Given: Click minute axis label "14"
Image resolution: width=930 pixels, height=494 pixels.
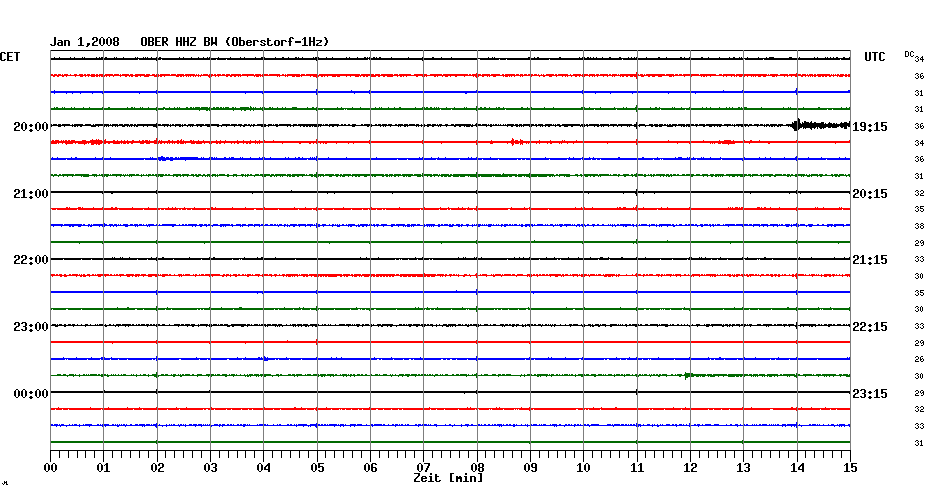Looking at the screenshot, I should [x=797, y=468].
